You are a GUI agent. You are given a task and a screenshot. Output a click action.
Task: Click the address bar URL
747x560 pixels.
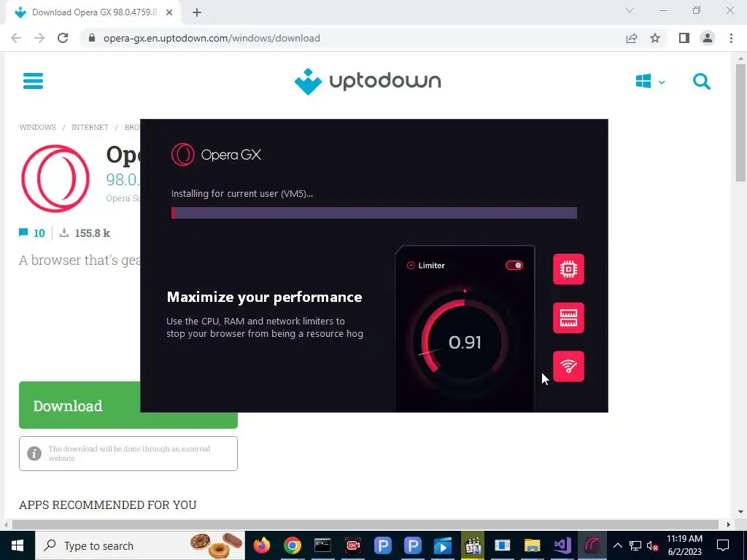point(212,38)
